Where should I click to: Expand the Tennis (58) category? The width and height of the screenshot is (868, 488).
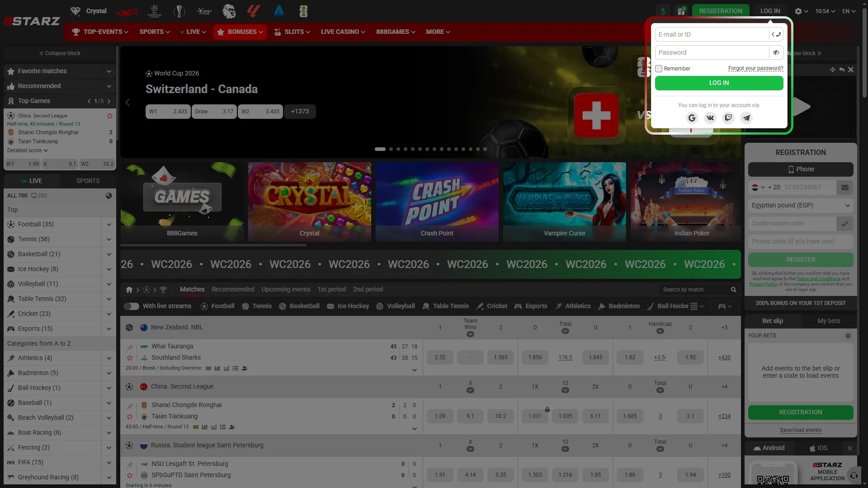[x=109, y=239]
